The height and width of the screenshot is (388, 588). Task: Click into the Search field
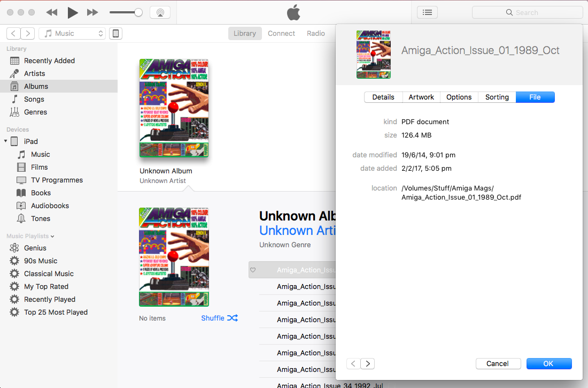527,12
